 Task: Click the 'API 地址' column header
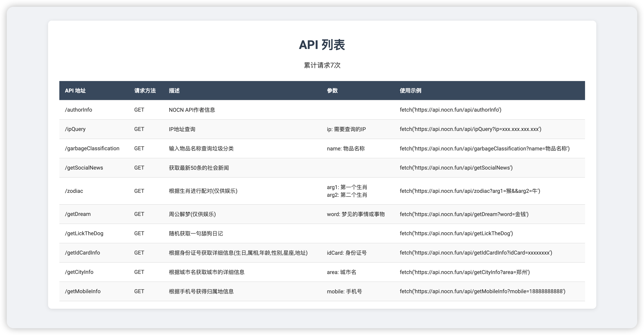pyautogui.click(x=75, y=90)
